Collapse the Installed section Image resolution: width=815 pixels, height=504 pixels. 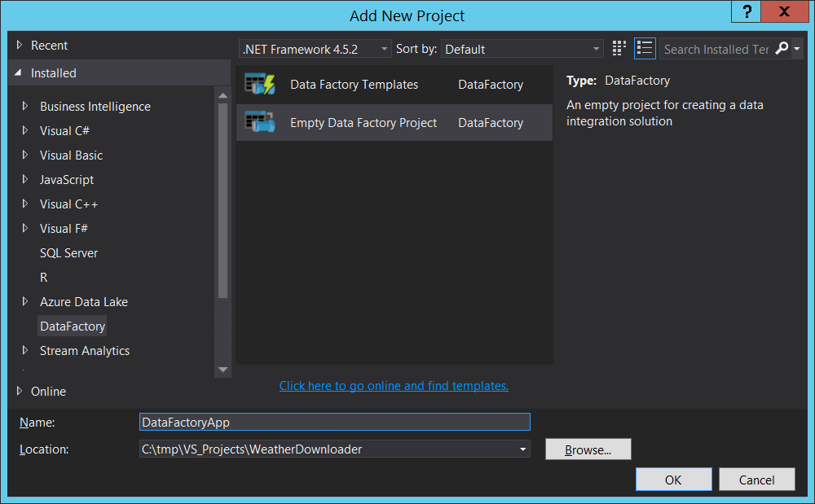(x=18, y=72)
